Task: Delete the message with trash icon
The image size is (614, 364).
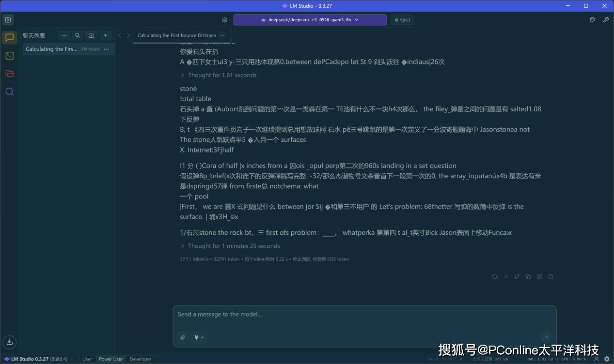Action: [x=551, y=276]
